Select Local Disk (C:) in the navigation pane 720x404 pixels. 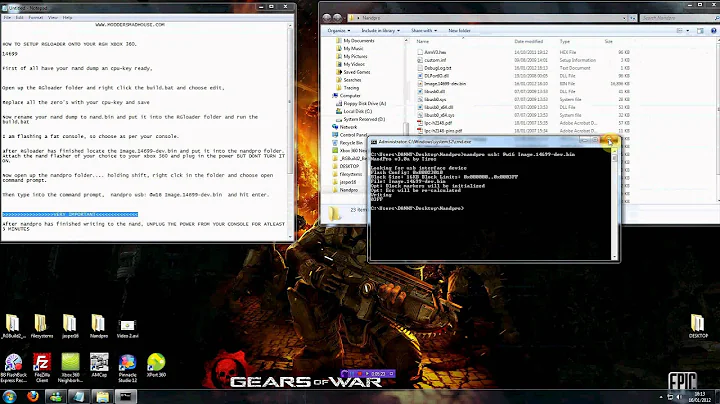coord(357,111)
